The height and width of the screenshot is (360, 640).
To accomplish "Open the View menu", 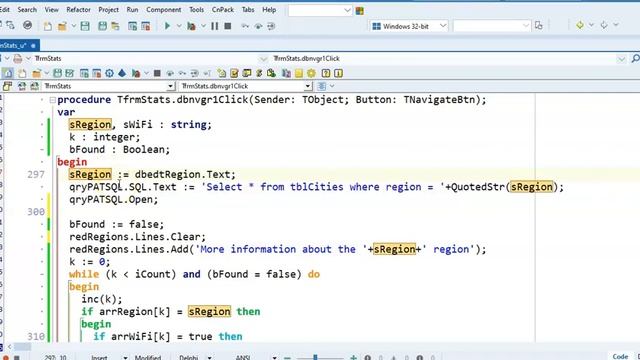I will 51,9.
